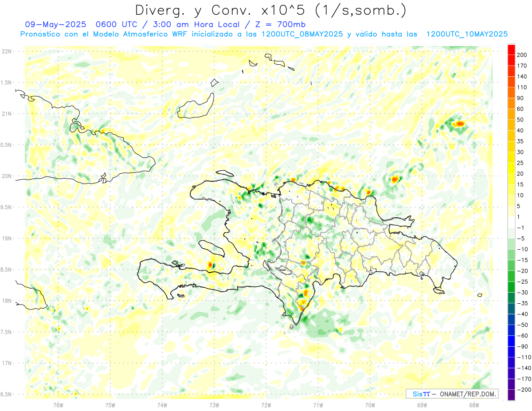Click the positive "140" colorbar value
Viewport: 532px width, 411px height.
pos(522,77)
